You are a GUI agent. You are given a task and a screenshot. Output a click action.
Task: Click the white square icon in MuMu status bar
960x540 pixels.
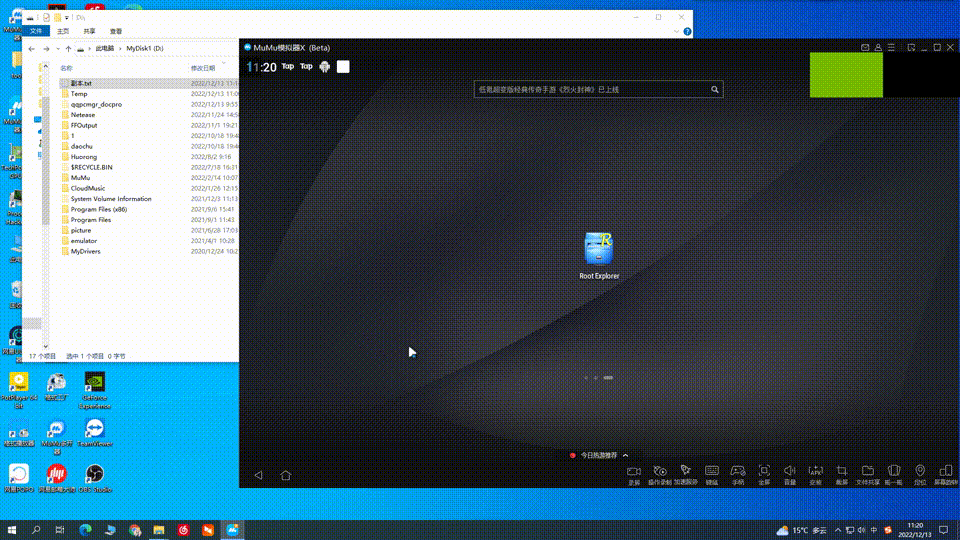(x=343, y=67)
